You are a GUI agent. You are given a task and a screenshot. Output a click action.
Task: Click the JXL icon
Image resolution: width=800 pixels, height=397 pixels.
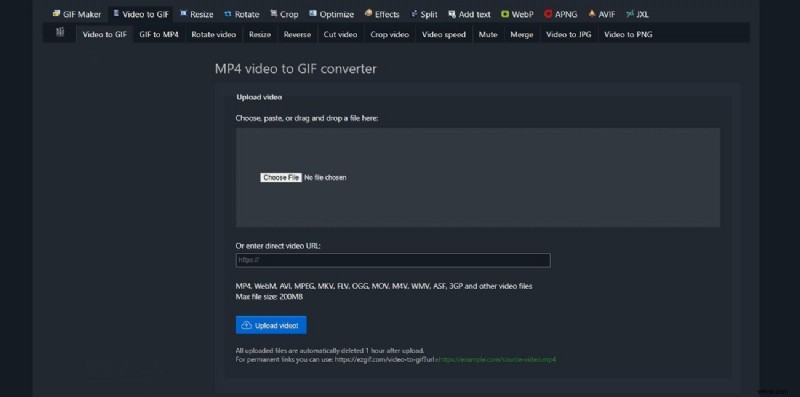point(630,14)
